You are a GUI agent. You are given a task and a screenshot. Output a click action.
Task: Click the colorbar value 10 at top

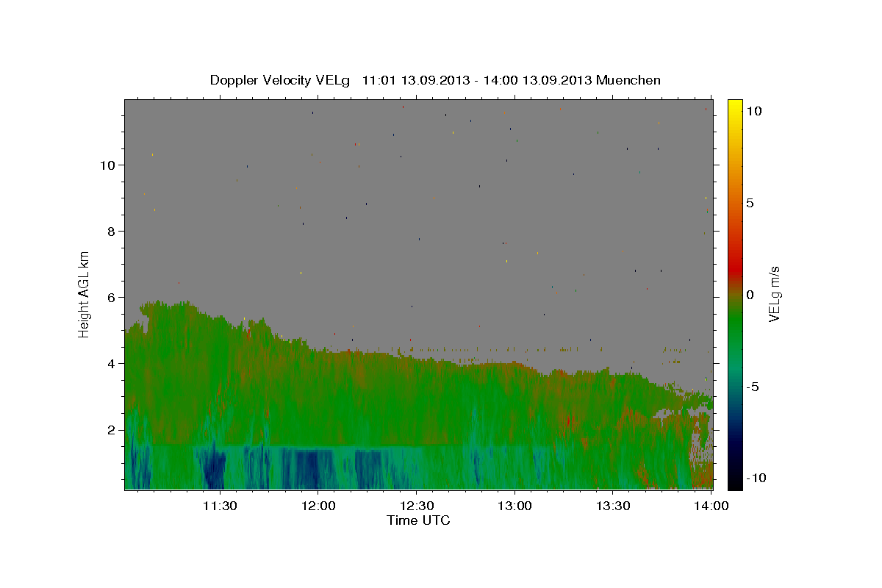(753, 110)
